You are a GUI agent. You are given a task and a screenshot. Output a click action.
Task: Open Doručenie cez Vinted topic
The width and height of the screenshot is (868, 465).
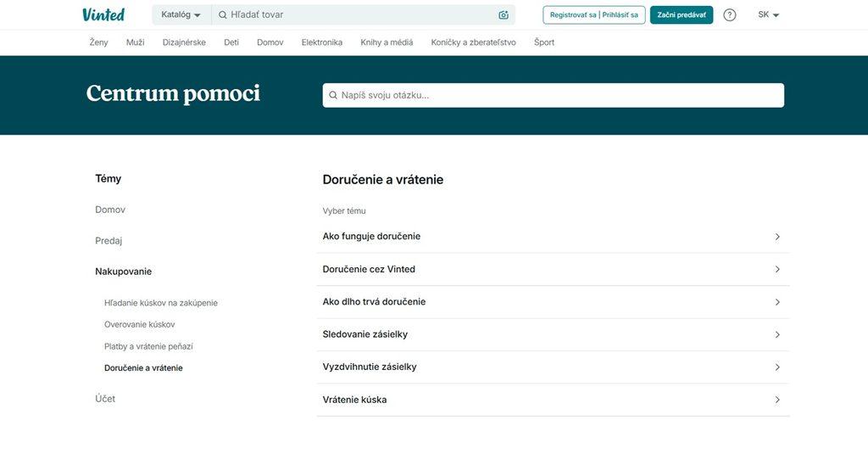pyautogui.click(x=553, y=269)
